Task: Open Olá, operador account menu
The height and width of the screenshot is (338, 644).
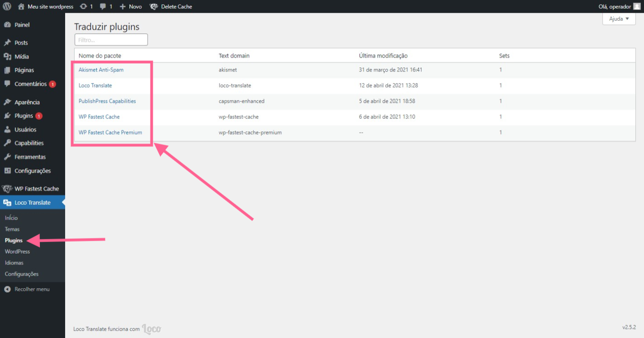Action: coord(615,7)
